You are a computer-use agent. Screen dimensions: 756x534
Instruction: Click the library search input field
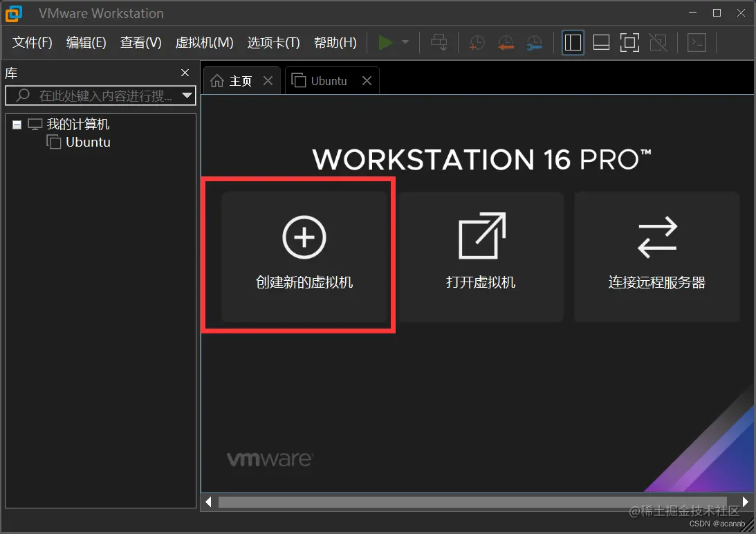(100, 95)
